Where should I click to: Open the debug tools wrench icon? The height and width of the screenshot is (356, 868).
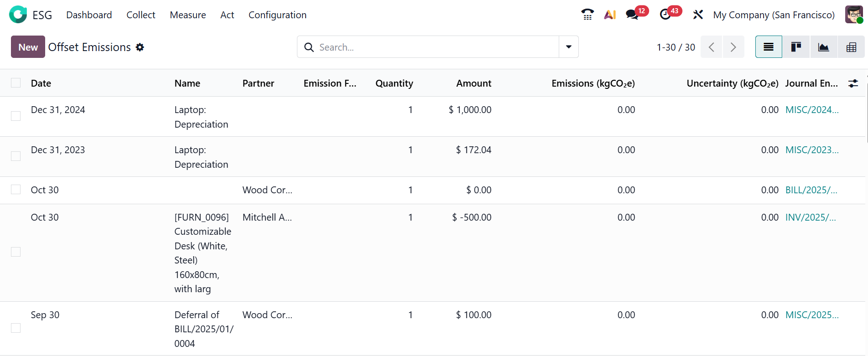698,15
